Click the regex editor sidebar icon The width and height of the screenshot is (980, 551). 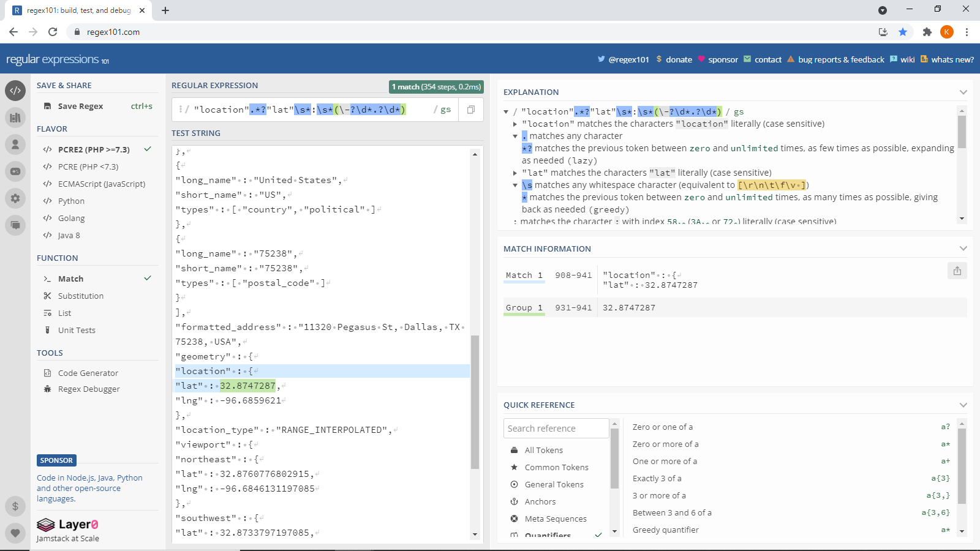(15, 91)
